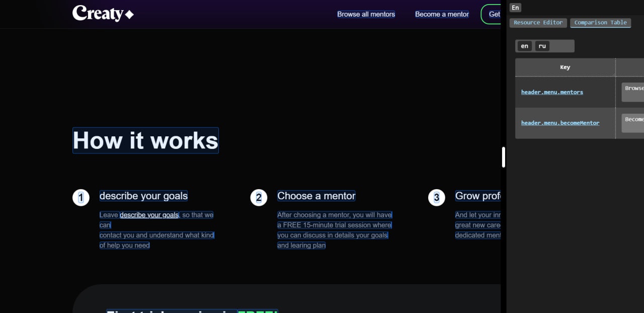Click the Key column header

click(x=565, y=67)
